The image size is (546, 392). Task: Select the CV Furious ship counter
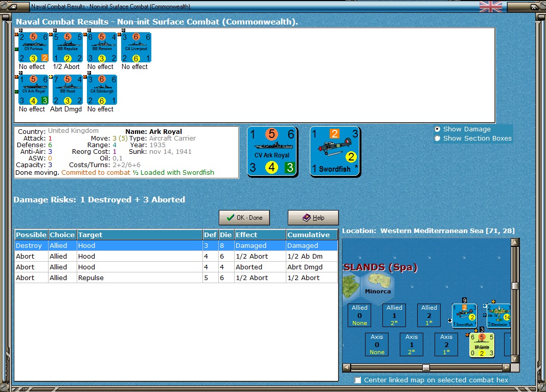click(33, 48)
